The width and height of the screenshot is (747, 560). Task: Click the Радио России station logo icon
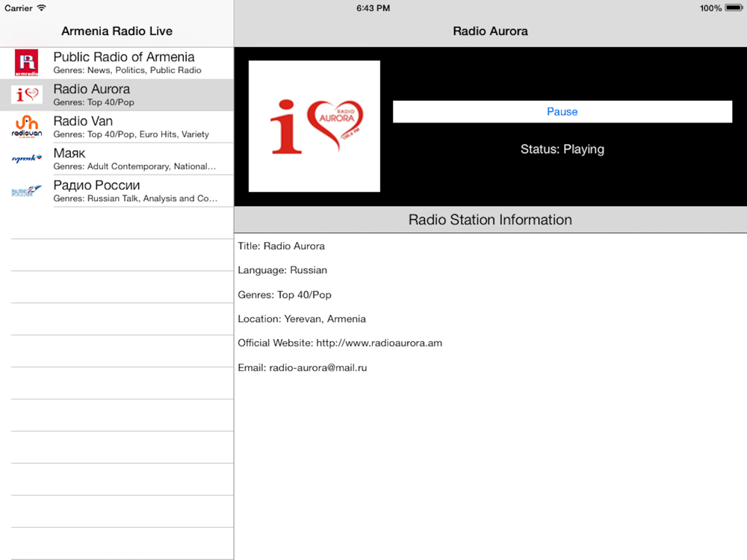click(27, 191)
